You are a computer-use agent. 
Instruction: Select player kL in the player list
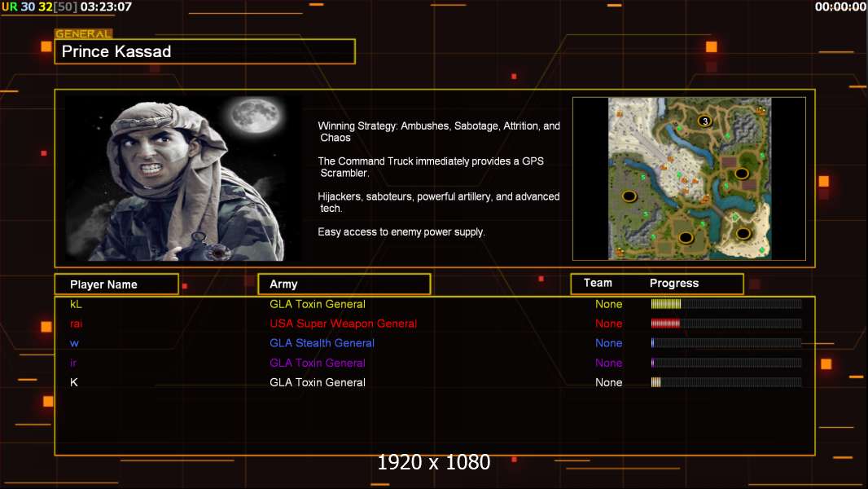tap(76, 304)
